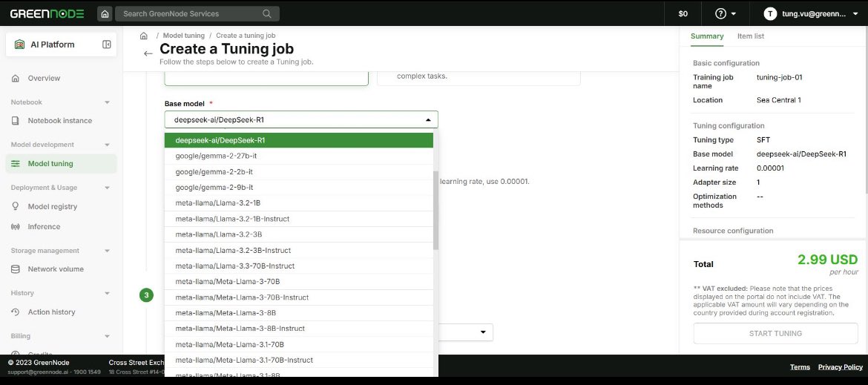Click the search magnifier icon
The width and height of the screenshot is (868, 385).
[x=267, y=13]
